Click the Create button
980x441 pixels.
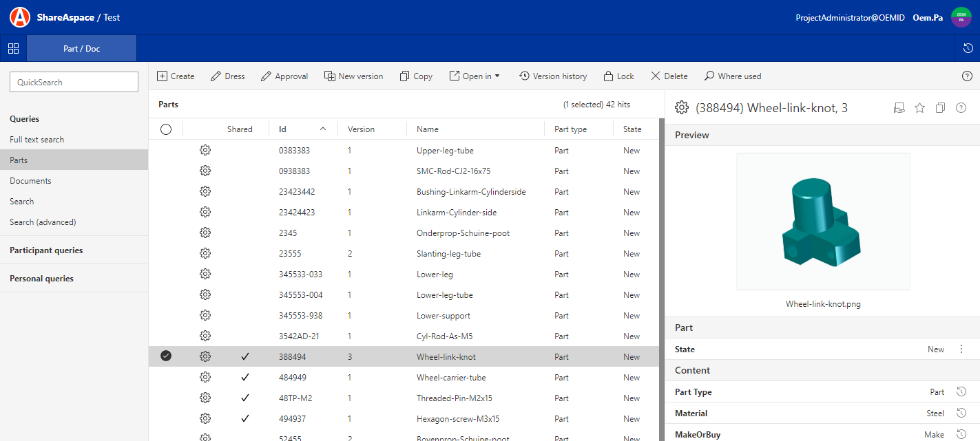[x=175, y=76]
